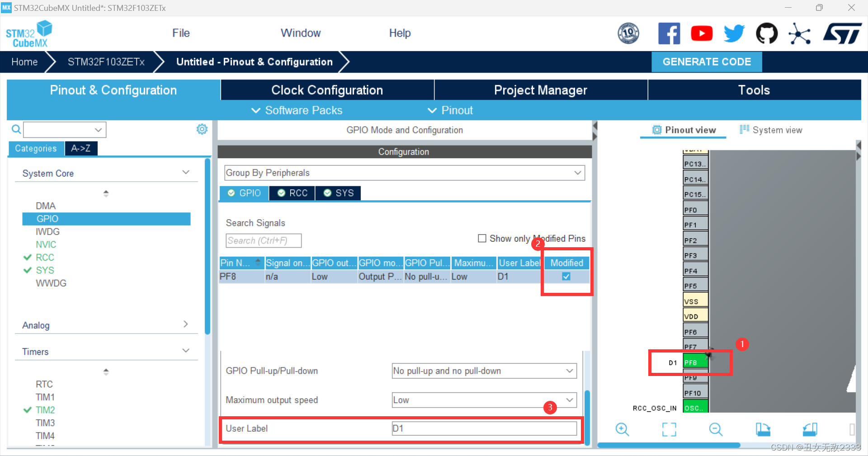
Task: Expand the Pinout dropdown menu
Action: [x=450, y=110]
